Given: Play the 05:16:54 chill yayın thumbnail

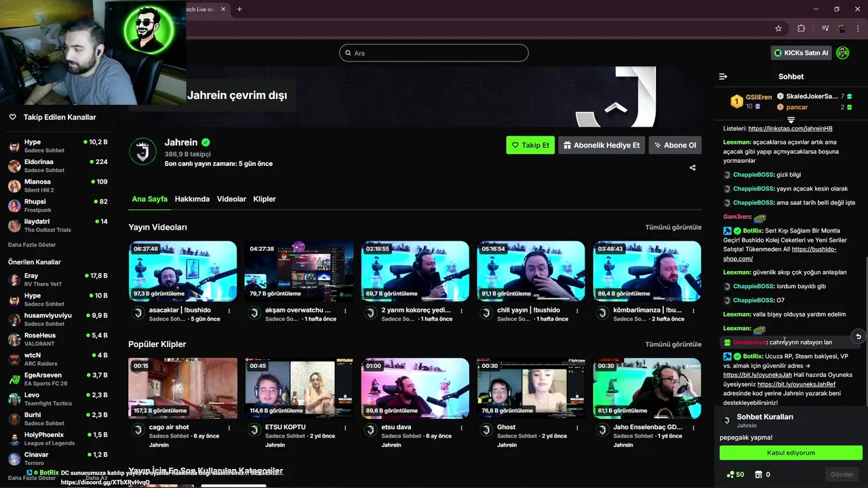Looking at the screenshot, I should [531, 271].
